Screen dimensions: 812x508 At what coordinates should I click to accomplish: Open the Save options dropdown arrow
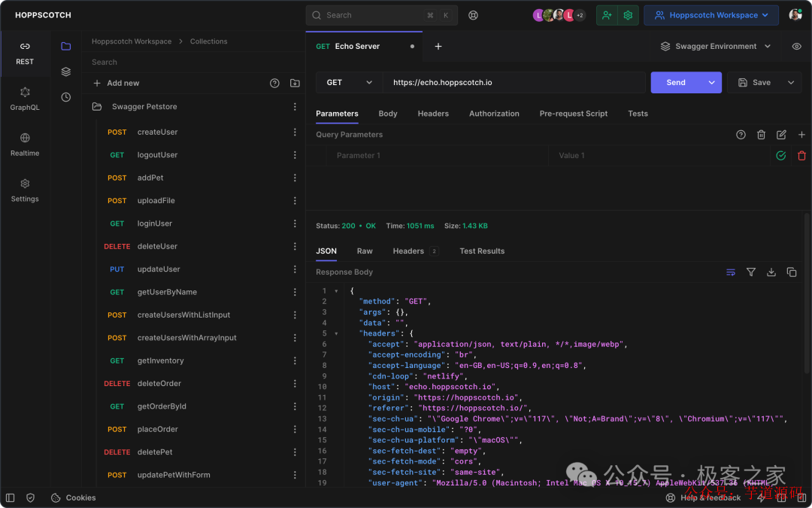(x=791, y=83)
